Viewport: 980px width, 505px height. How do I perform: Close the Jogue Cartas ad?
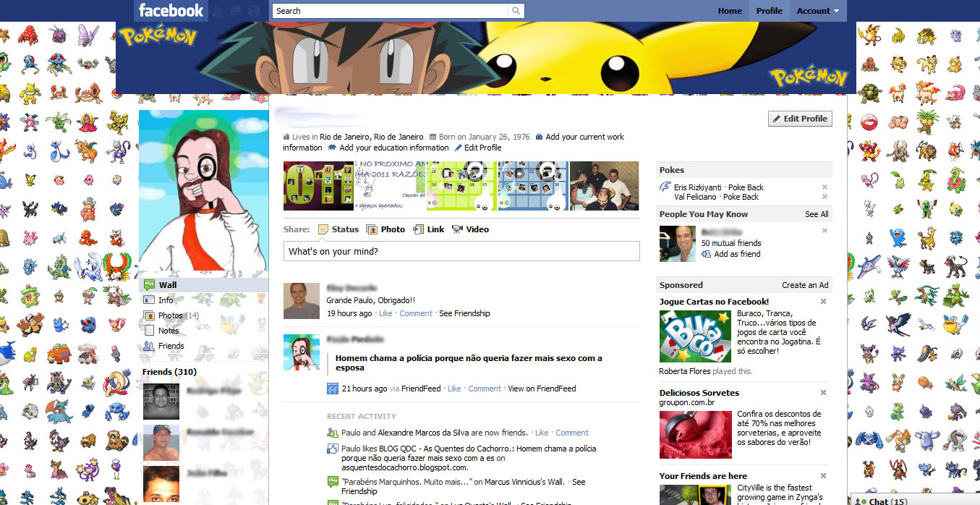823,302
